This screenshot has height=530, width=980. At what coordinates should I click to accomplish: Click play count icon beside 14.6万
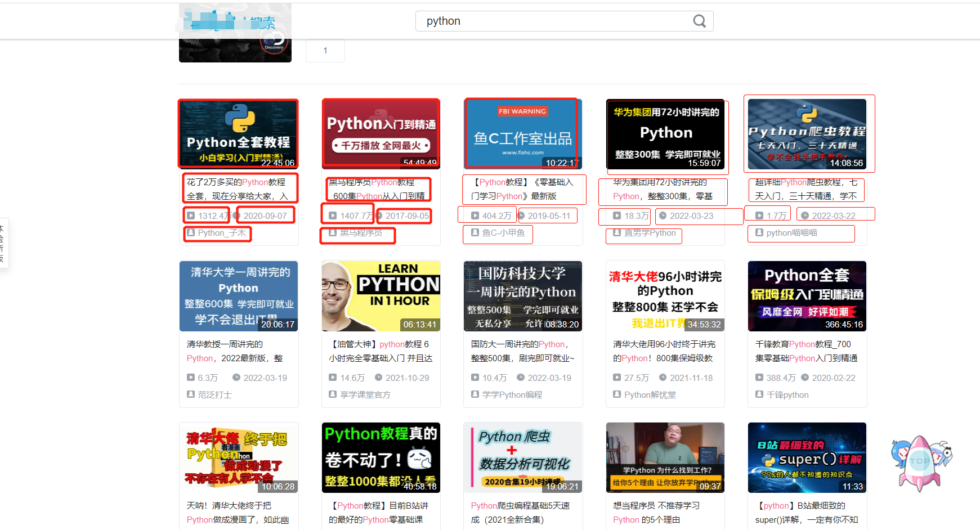click(x=333, y=378)
